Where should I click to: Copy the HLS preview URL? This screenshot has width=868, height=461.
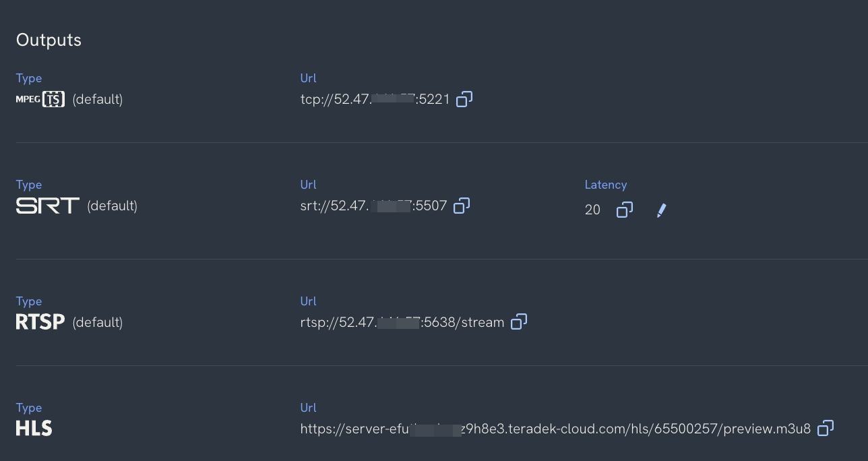pos(826,428)
